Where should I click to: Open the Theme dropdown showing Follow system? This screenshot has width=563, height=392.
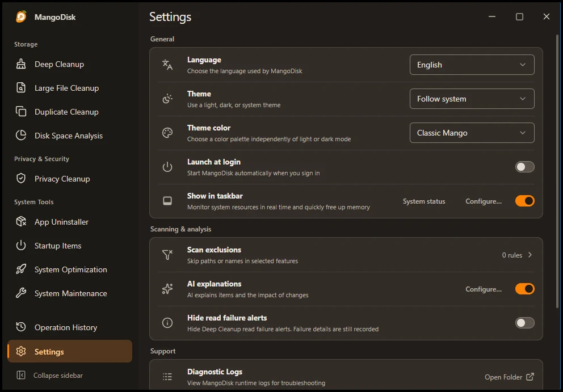tap(472, 99)
